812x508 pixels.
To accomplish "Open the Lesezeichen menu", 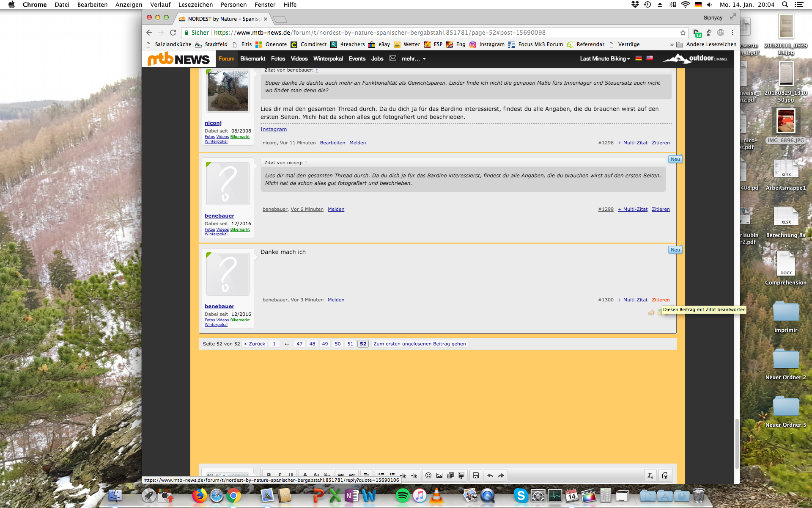I will point(195,5).
